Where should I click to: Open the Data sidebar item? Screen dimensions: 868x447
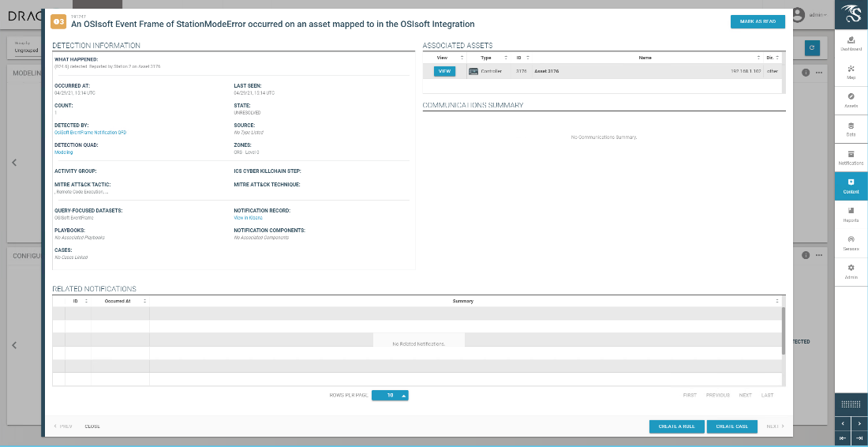851,129
